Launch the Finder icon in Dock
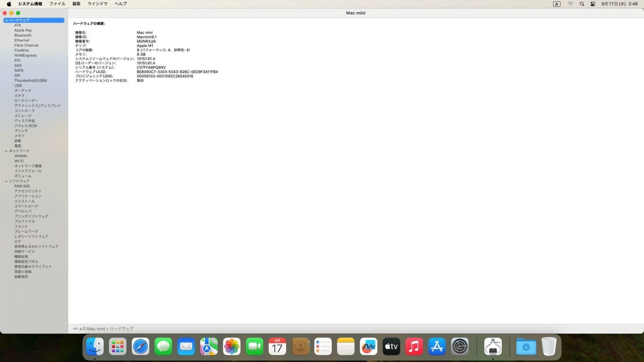This screenshot has width=644, height=362. tap(95, 346)
